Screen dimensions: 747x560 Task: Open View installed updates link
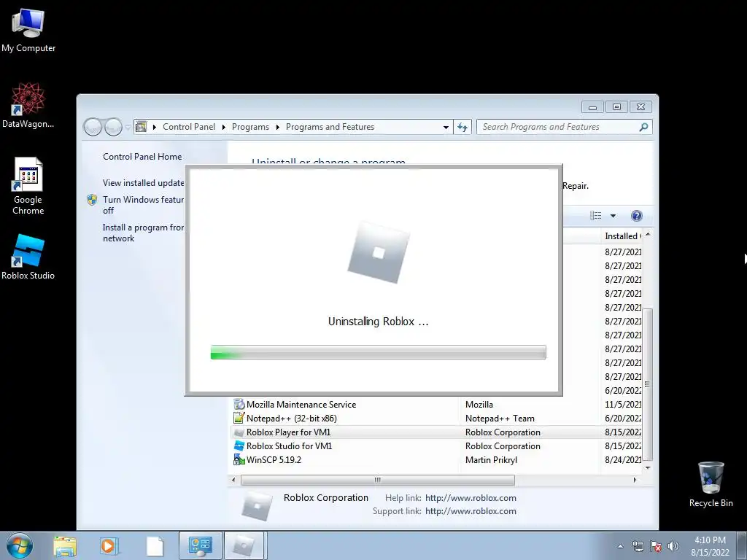coord(144,183)
